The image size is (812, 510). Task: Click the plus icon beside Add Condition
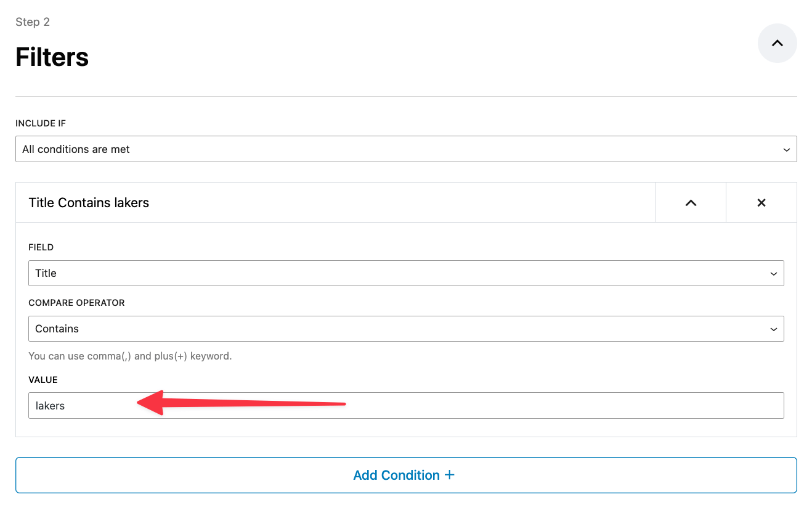point(449,475)
